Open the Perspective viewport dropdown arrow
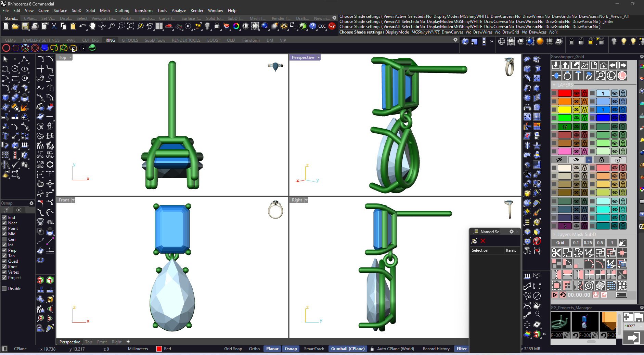The image size is (644, 355). pos(319,57)
